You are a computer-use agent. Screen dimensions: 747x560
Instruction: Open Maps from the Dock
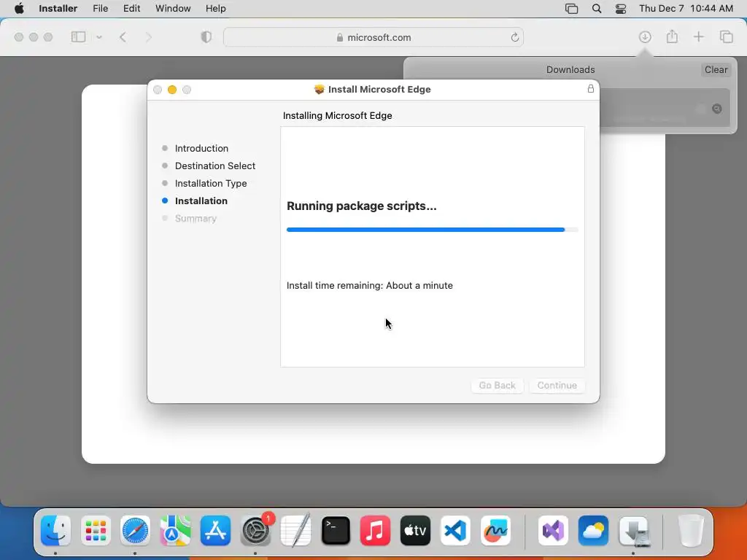pos(175,531)
